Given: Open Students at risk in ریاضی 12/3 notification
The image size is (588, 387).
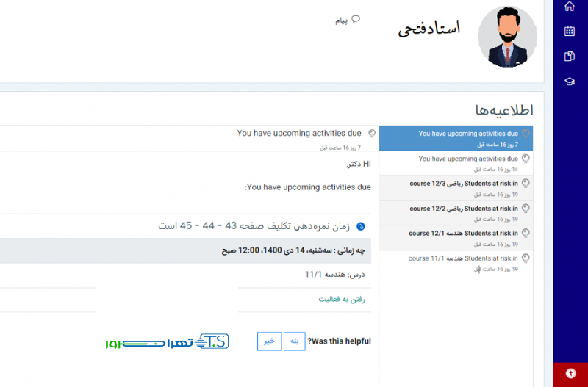Looking at the screenshot, I should coord(456,188).
